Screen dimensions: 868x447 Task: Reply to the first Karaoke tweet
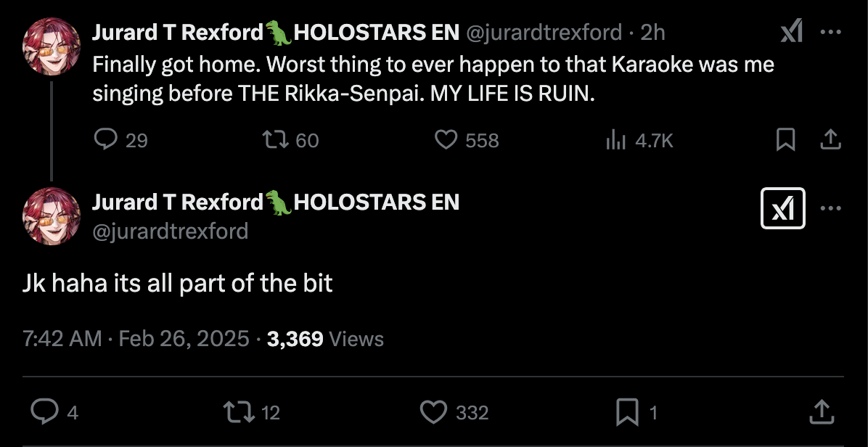point(106,139)
